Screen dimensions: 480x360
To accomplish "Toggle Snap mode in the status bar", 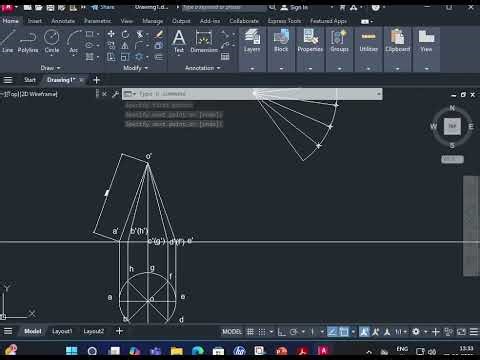I will (262, 332).
